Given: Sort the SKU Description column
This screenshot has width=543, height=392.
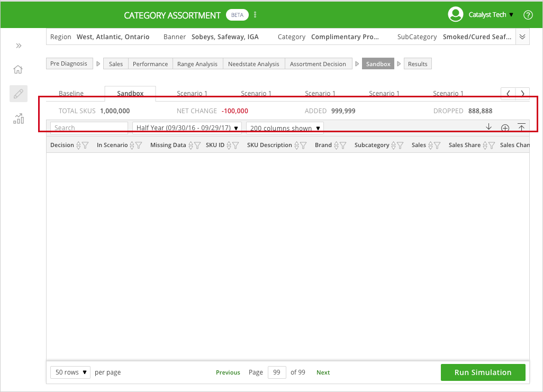Looking at the screenshot, I should (296, 145).
